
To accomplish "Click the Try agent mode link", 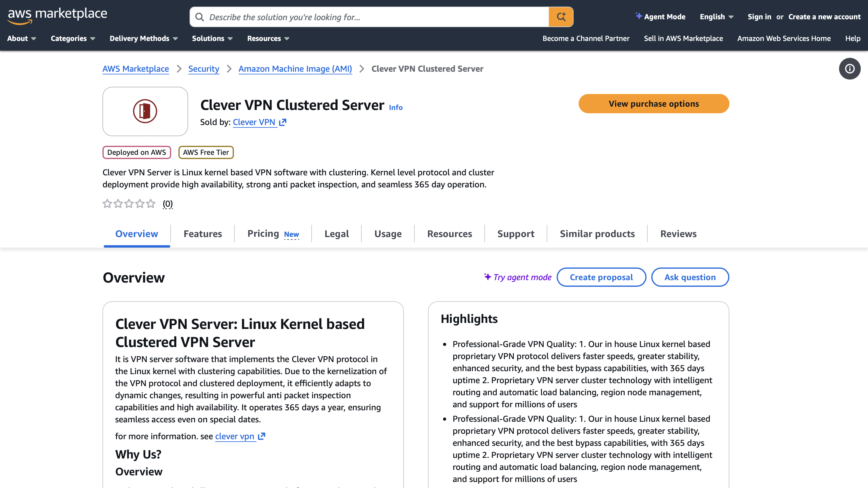I will [522, 277].
